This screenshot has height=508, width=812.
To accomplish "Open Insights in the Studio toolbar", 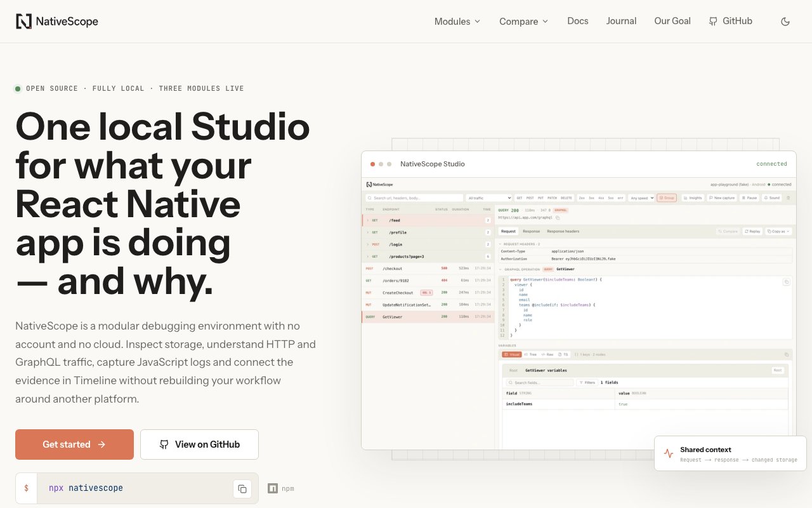I will point(693,198).
